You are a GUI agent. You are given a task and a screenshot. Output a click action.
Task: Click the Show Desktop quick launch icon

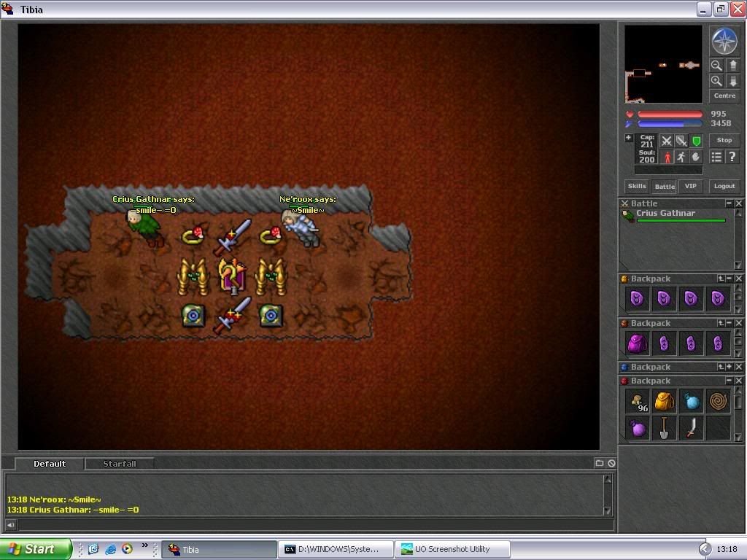pos(93,549)
